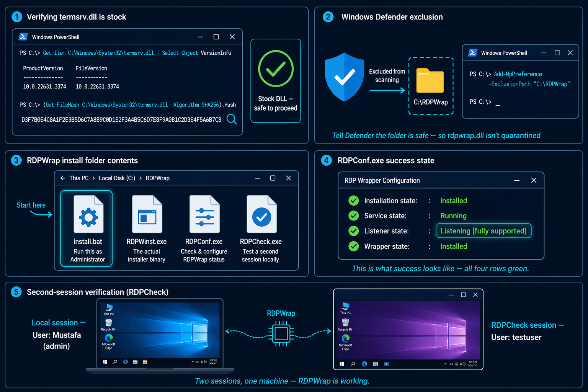
Task: Open Microsoft Edge on the purple RDPCheck desktop
Action: (x=346, y=343)
